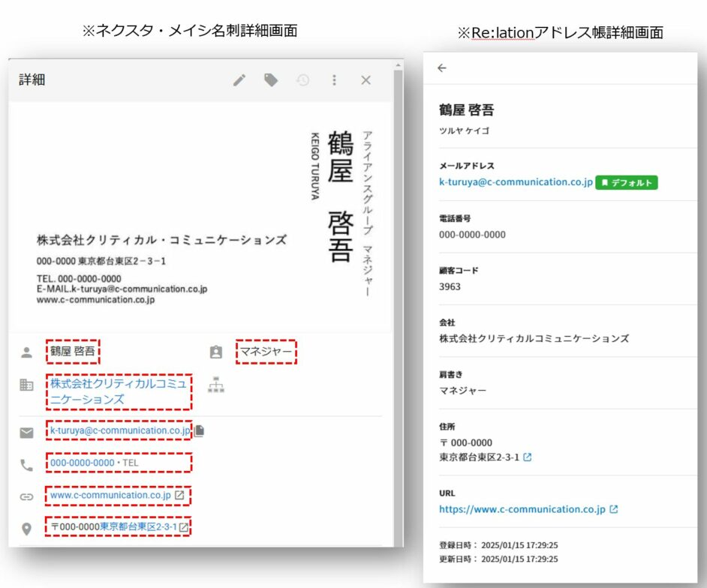The image size is (707, 588).
Task: Click 登録日時 2025/01/15 17:29:25 line
Action: pyautogui.click(x=498, y=545)
